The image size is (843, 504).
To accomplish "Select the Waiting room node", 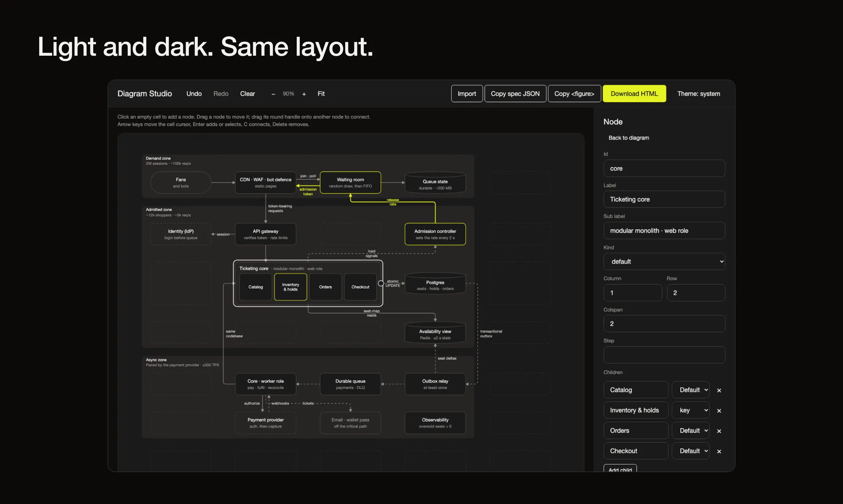I will (350, 183).
